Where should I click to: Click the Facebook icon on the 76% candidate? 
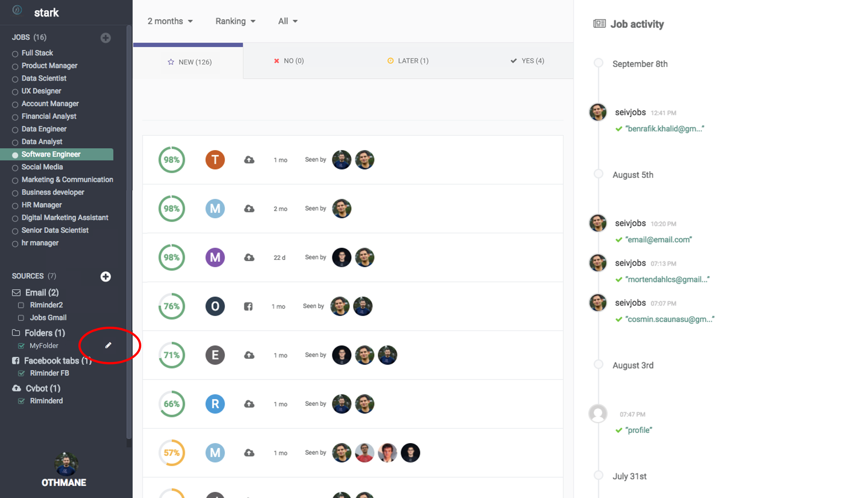[x=248, y=306]
